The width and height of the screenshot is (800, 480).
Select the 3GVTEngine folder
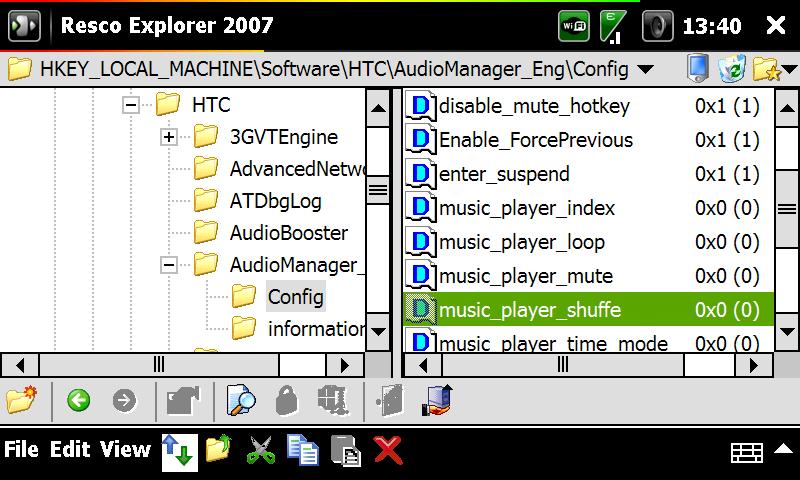pos(284,137)
